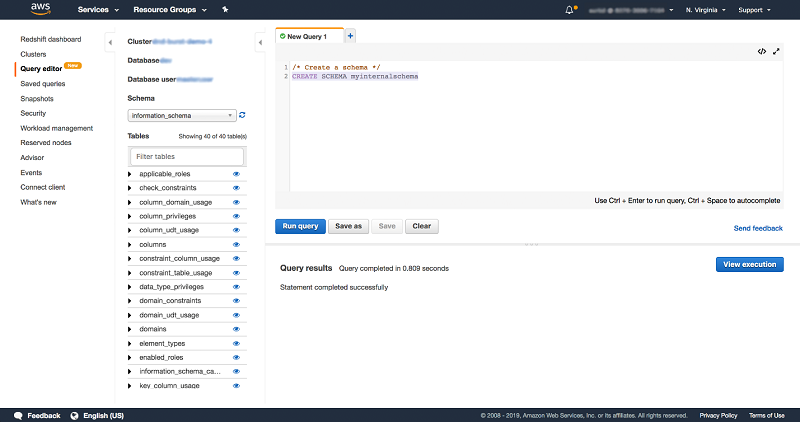Add a new query tab with plus icon
This screenshot has width=800, height=422.
point(350,36)
